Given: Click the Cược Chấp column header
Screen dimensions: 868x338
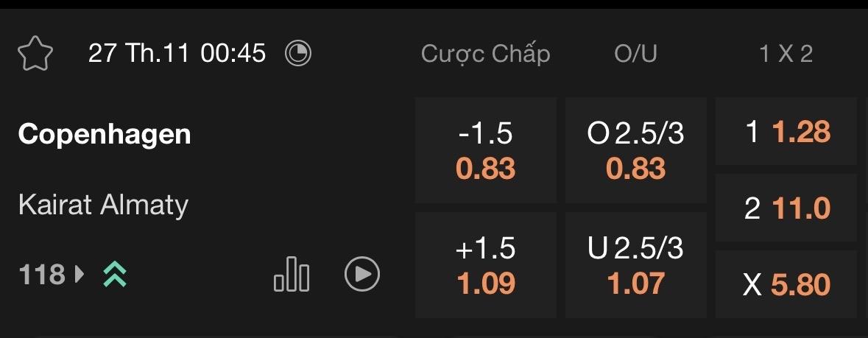Looking at the screenshot, I should (486, 54).
